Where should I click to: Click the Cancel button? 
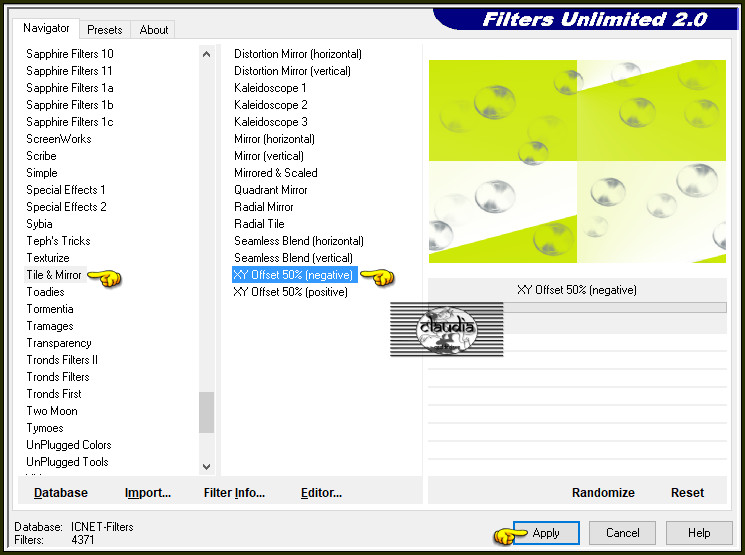click(622, 533)
